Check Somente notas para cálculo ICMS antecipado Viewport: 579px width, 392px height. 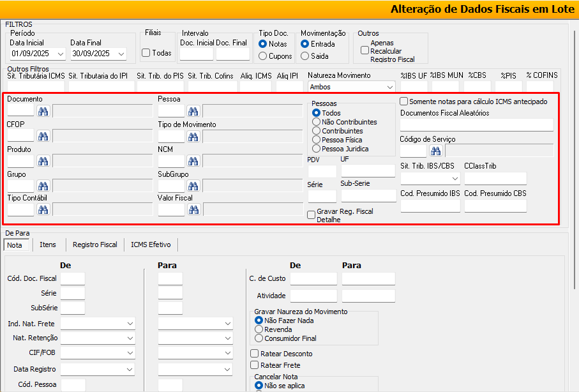pyautogui.click(x=404, y=102)
